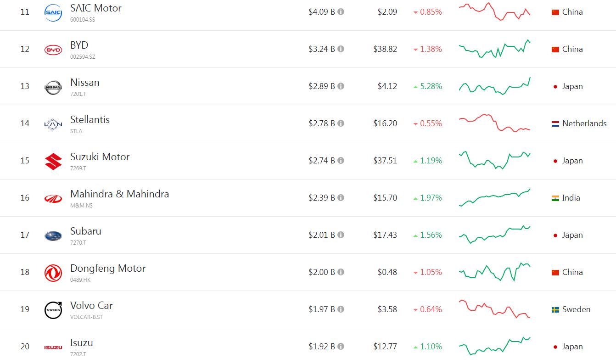Viewport: 616px width, 364px height.
Task: Click info icon next to $1.92 B
Action: [x=341, y=347]
